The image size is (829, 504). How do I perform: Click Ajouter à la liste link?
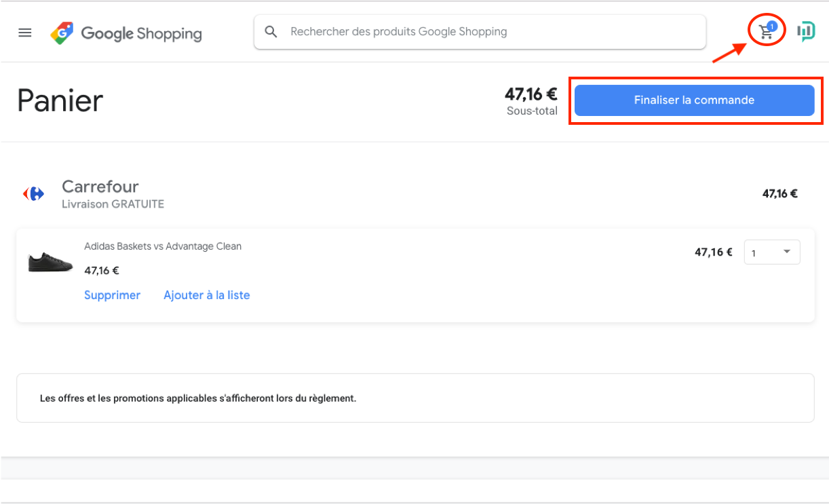click(207, 295)
